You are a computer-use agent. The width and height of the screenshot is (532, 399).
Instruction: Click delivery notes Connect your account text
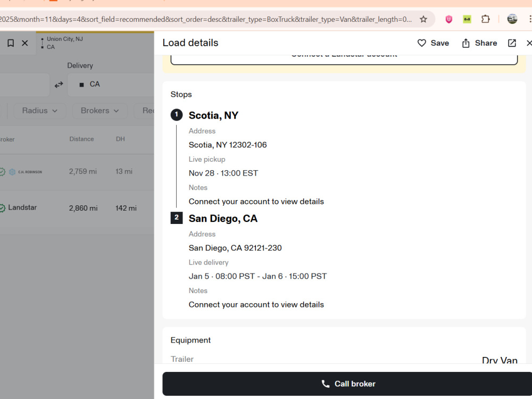click(256, 305)
